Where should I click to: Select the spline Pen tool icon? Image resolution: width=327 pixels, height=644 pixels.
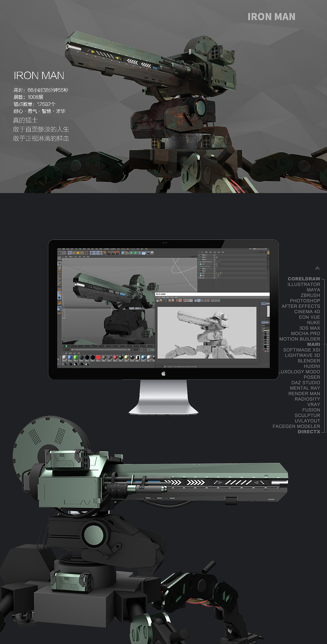(127, 253)
